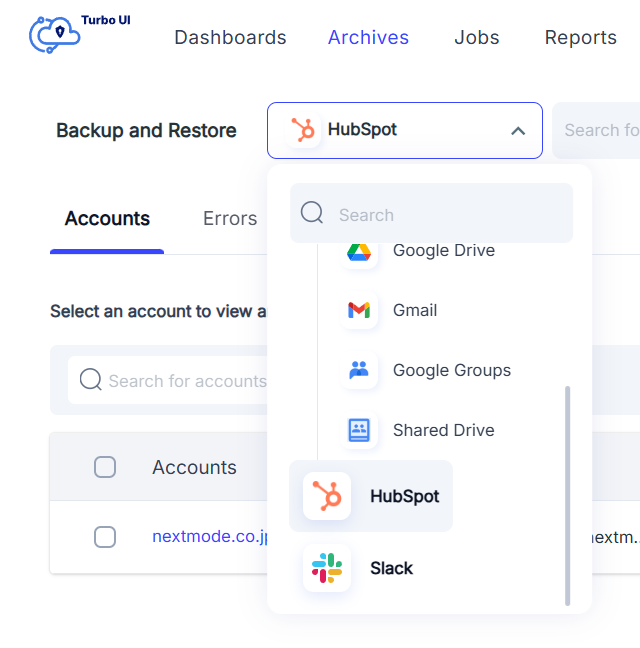This screenshot has height=648, width=640.
Task: Click the magnifier icon in dropdown search
Action: pyautogui.click(x=312, y=212)
